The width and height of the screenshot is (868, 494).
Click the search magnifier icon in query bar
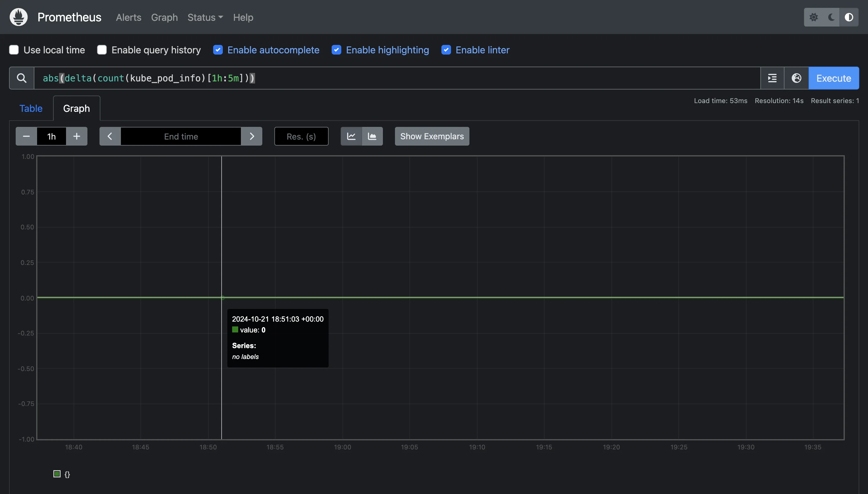click(22, 78)
